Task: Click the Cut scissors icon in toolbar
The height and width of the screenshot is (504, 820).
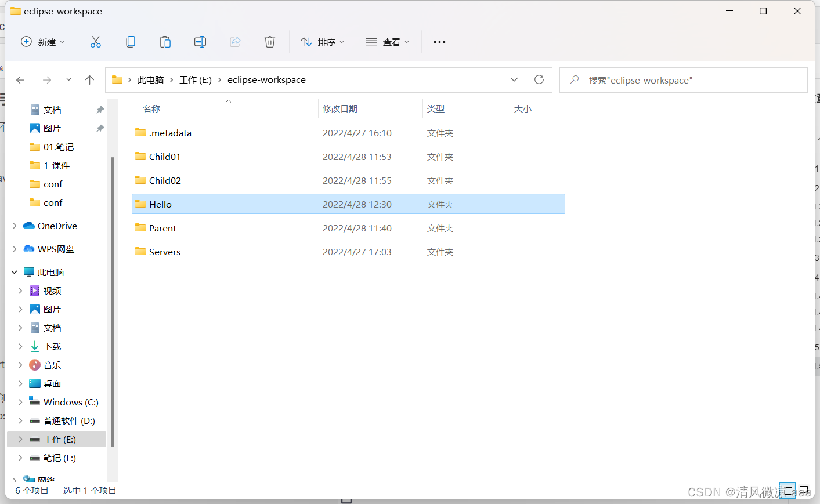Action: click(x=96, y=42)
